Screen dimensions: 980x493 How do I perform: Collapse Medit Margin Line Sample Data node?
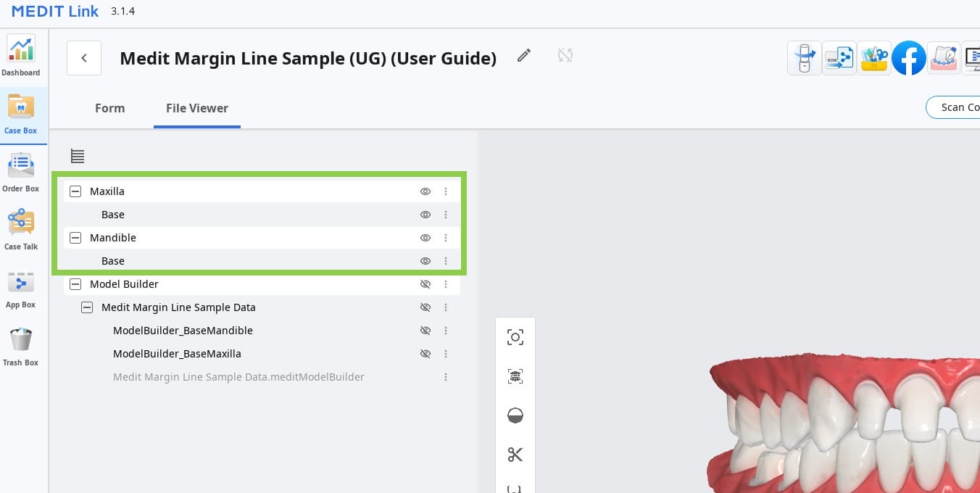[x=87, y=307]
